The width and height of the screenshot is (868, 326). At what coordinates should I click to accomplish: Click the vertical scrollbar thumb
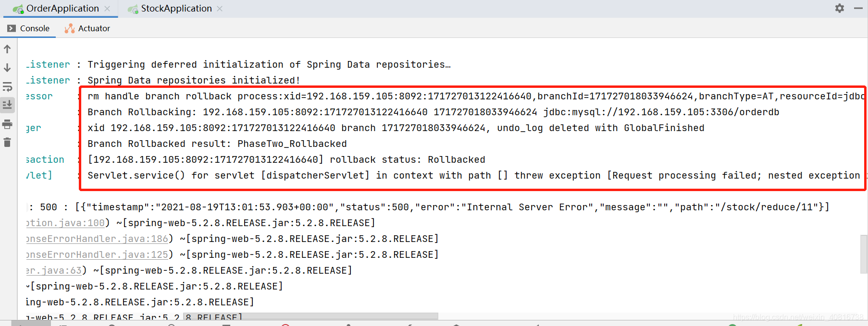click(x=864, y=254)
